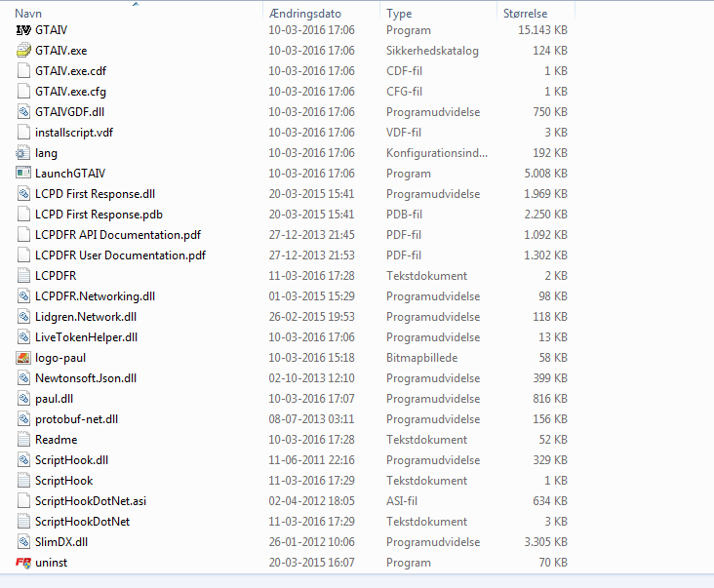Select the uninst program icon

23,563
